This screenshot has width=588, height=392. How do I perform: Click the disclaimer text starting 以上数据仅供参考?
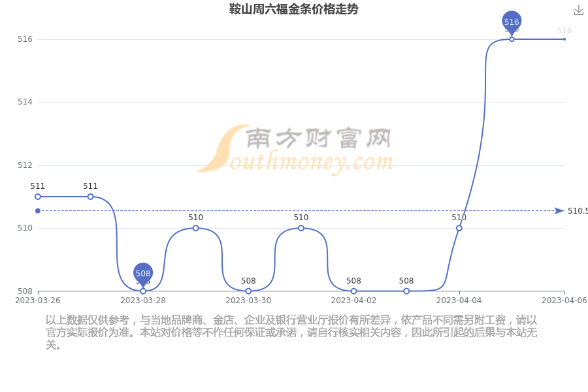291,333
